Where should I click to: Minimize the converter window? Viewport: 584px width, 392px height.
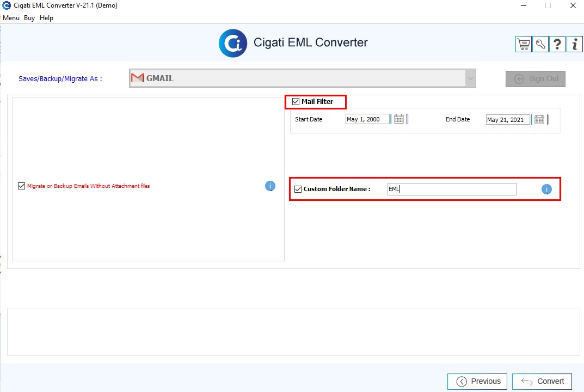pos(524,5)
